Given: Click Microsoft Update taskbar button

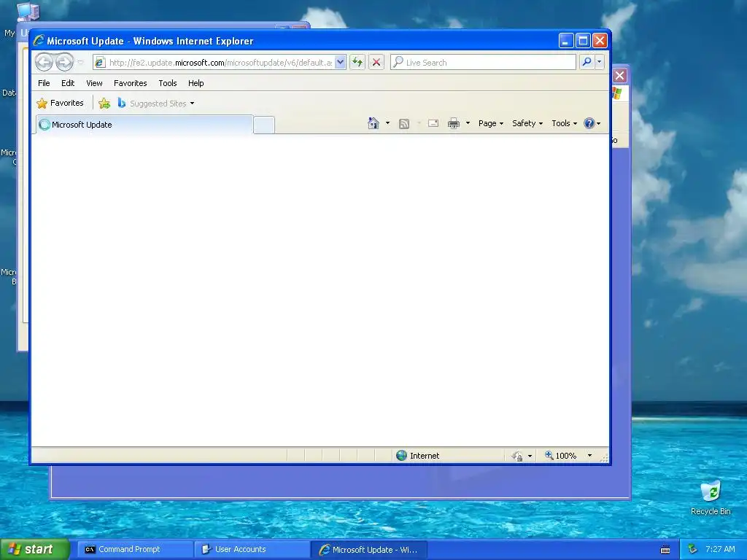Looking at the screenshot, I should [x=368, y=550].
